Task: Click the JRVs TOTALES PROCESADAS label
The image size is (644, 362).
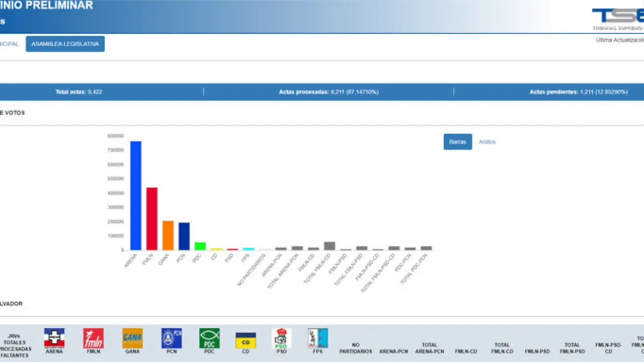Action: 15,345
